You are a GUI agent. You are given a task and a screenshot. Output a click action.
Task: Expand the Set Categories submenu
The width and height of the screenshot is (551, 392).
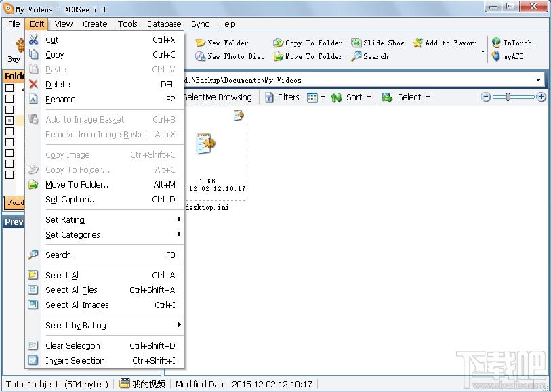pos(105,235)
